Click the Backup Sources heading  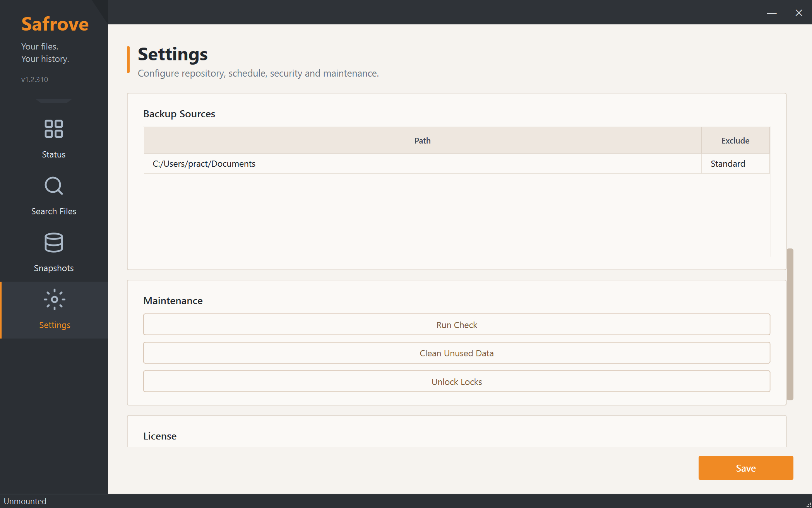point(179,114)
